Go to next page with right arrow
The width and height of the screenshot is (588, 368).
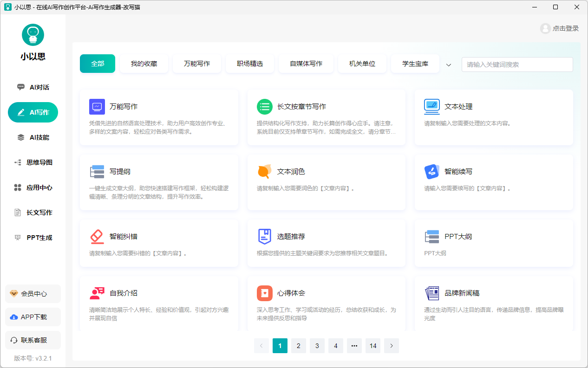pyautogui.click(x=392, y=346)
